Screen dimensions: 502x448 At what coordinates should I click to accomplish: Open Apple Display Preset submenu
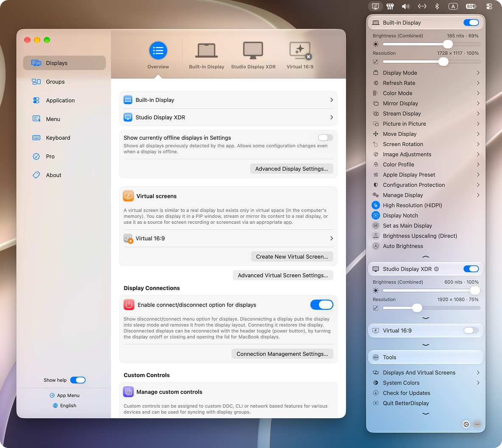pyautogui.click(x=426, y=175)
